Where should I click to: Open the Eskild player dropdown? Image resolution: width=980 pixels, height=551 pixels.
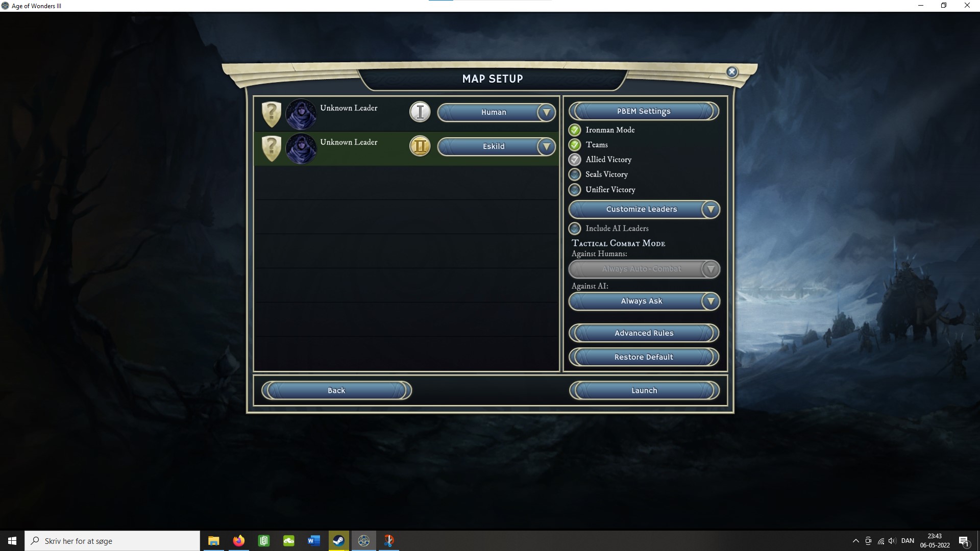coord(496,146)
